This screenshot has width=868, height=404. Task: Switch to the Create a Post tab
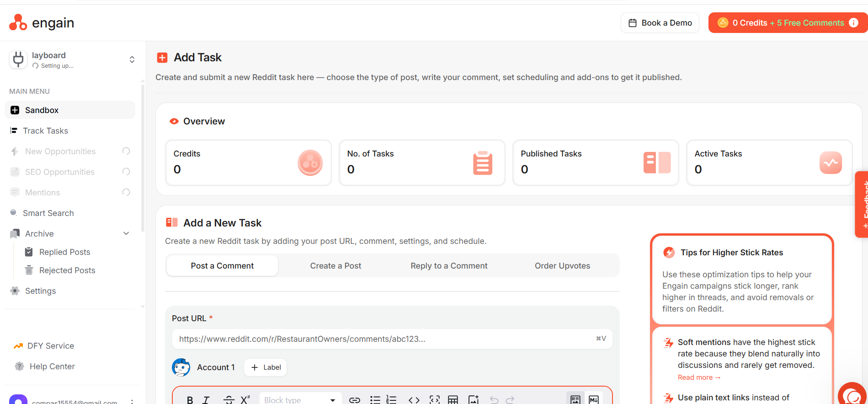click(x=335, y=266)
